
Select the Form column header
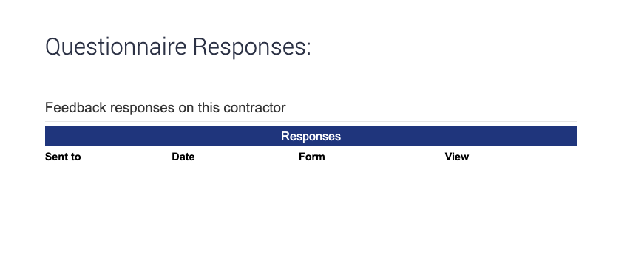(x=312, y=157)
